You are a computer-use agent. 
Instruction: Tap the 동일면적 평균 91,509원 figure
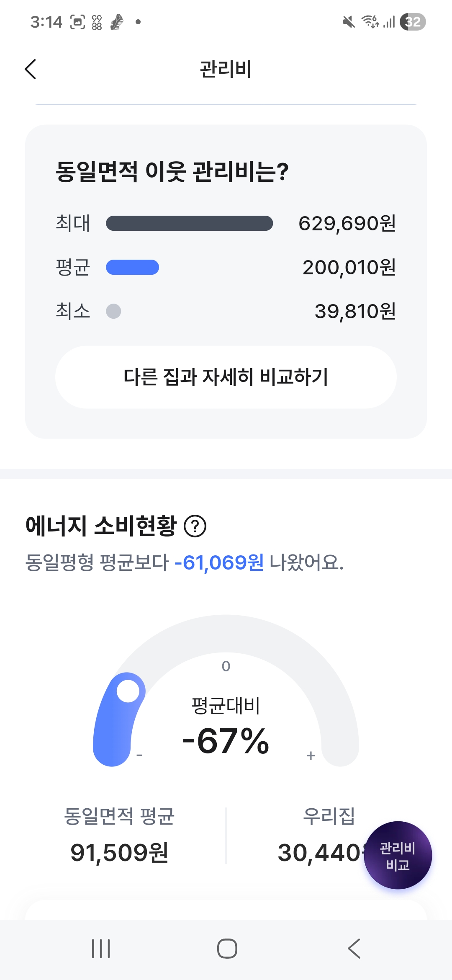(x=119, y=853)
